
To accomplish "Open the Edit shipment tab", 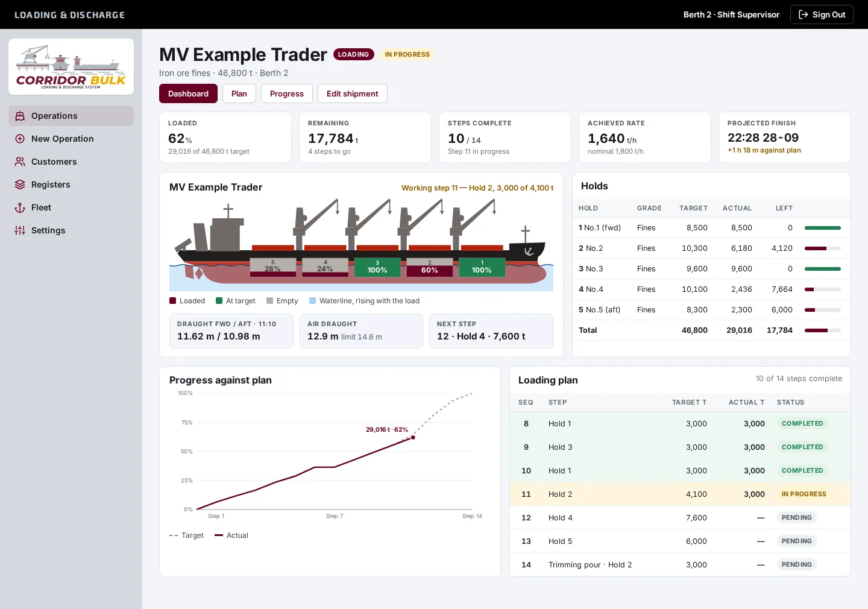I will (x=353, y=93).
